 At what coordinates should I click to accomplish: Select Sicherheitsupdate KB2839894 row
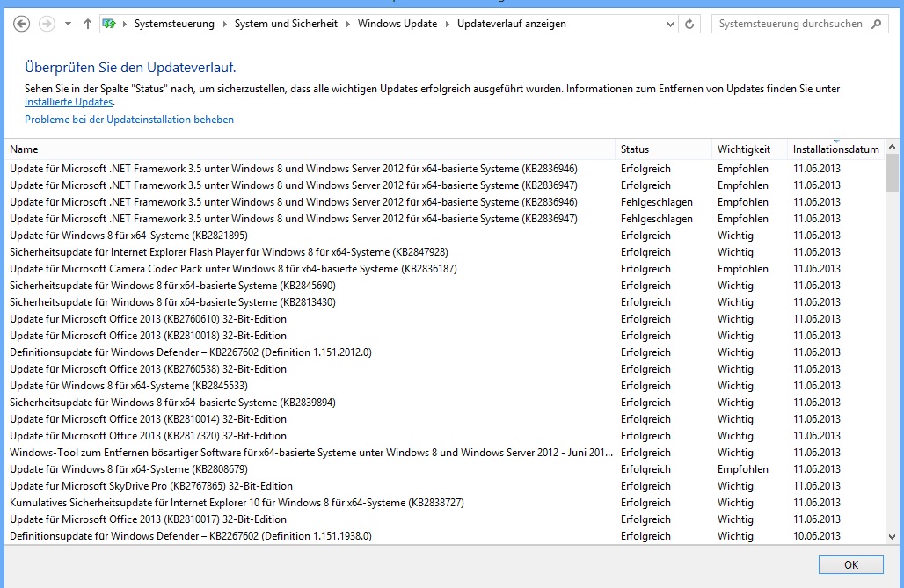(x=444, y=403)
